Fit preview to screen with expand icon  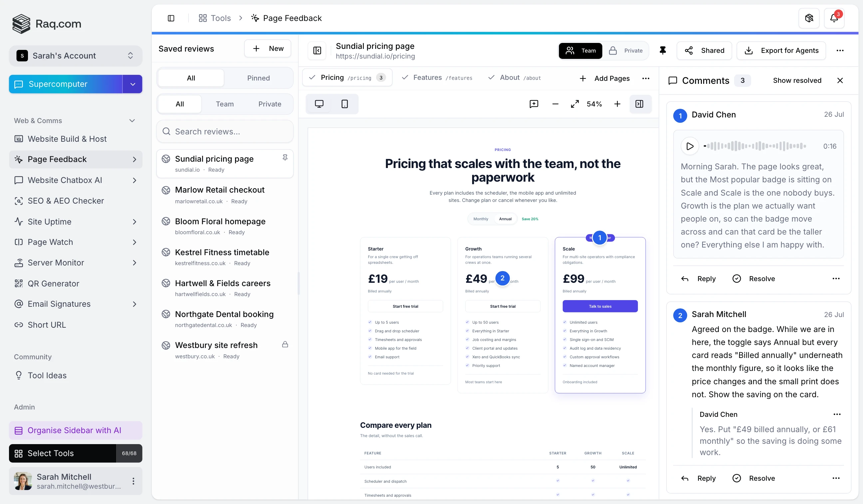[x=575, y=104]
